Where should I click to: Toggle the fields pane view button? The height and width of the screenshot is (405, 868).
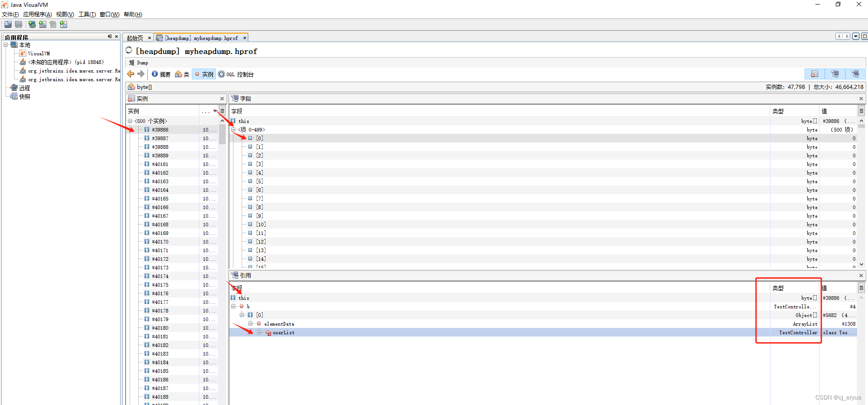point(835,74)
